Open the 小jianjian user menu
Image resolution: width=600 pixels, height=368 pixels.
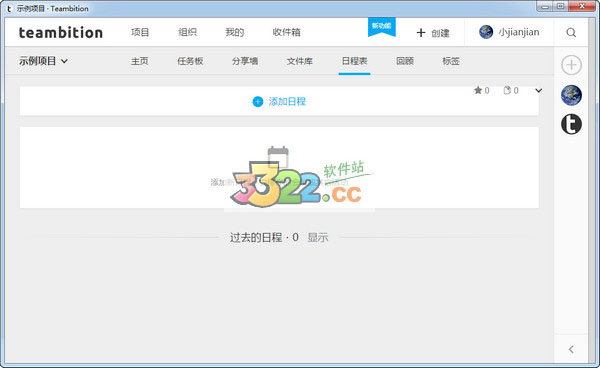509,32
